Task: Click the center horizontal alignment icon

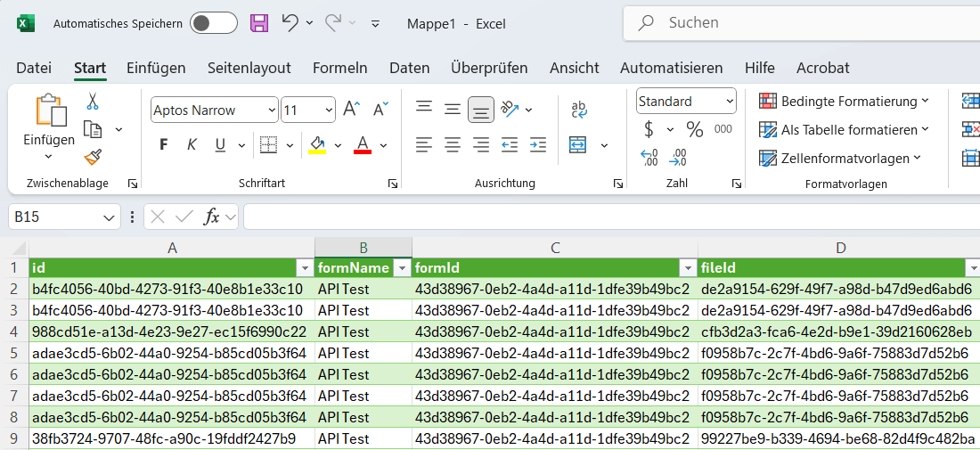Action: pyautogui.click(x=453, y=144)
